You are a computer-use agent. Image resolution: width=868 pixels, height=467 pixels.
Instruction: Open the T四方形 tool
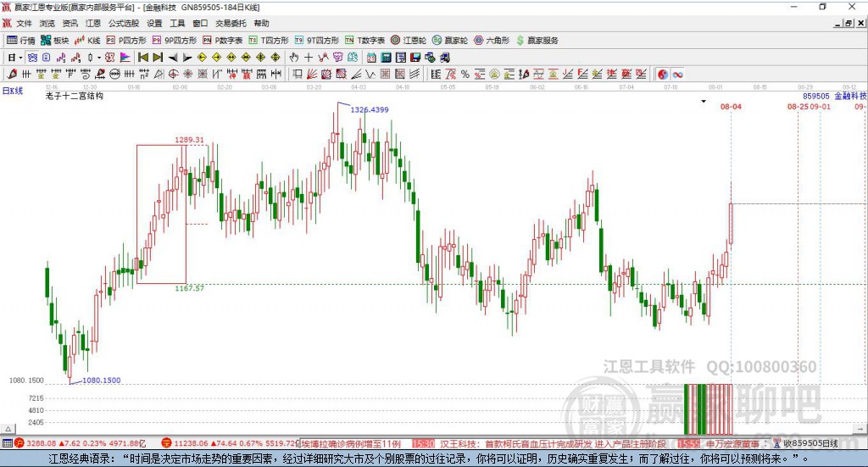(x=269, y=41)
